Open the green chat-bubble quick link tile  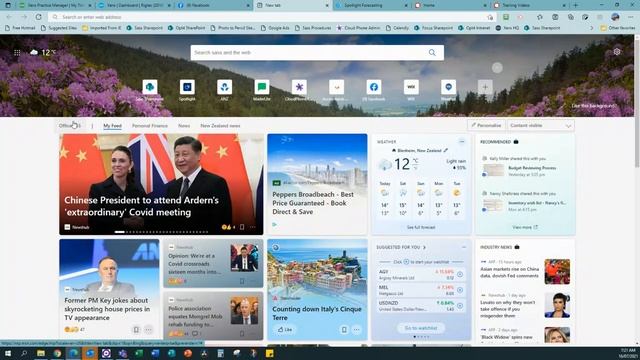point(262,87)
